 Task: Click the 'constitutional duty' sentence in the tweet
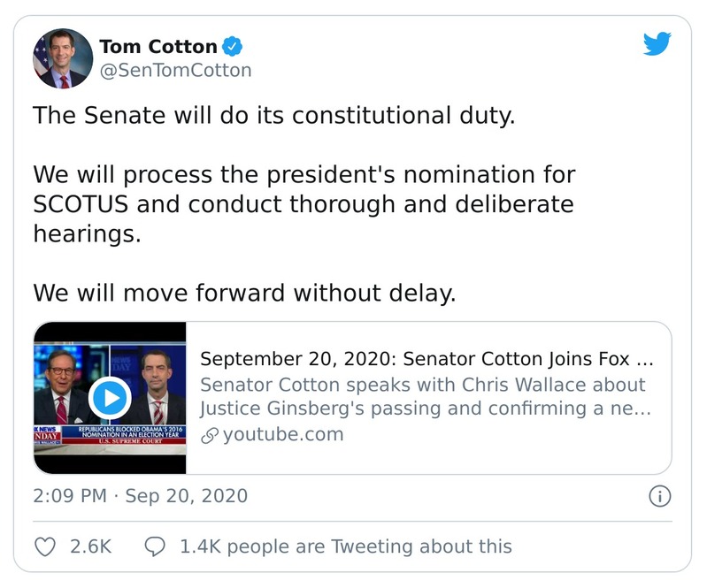pos(273,116)
